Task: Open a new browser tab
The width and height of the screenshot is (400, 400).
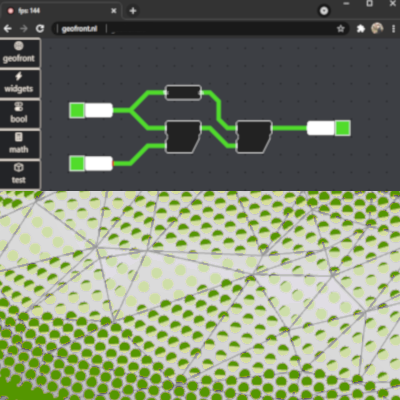Action: (133, 11)
